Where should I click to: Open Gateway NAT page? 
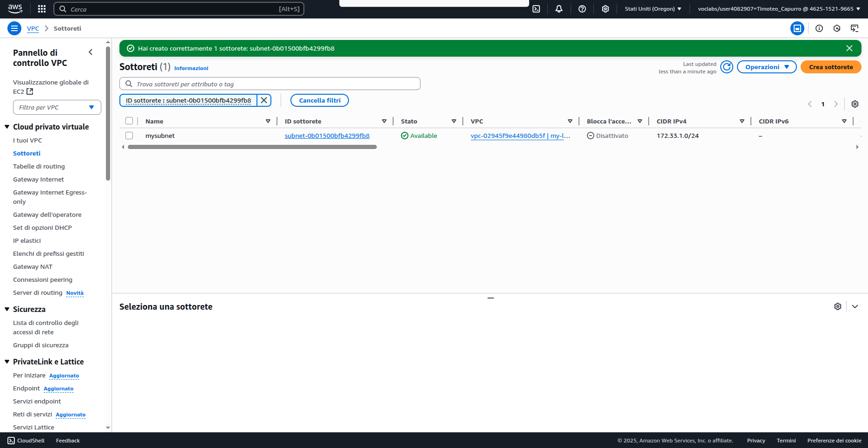coord(33,266)
